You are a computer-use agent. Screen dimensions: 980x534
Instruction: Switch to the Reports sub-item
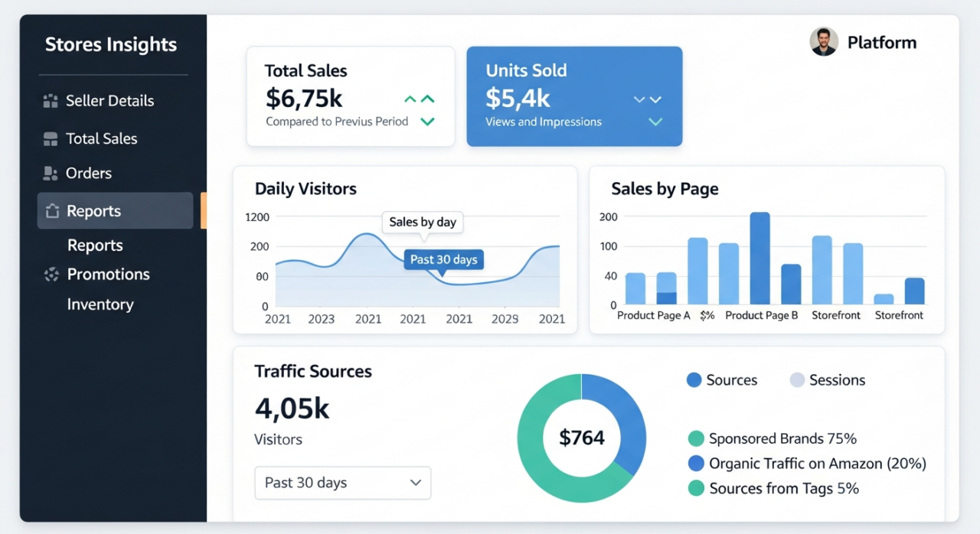coord(95,245)
